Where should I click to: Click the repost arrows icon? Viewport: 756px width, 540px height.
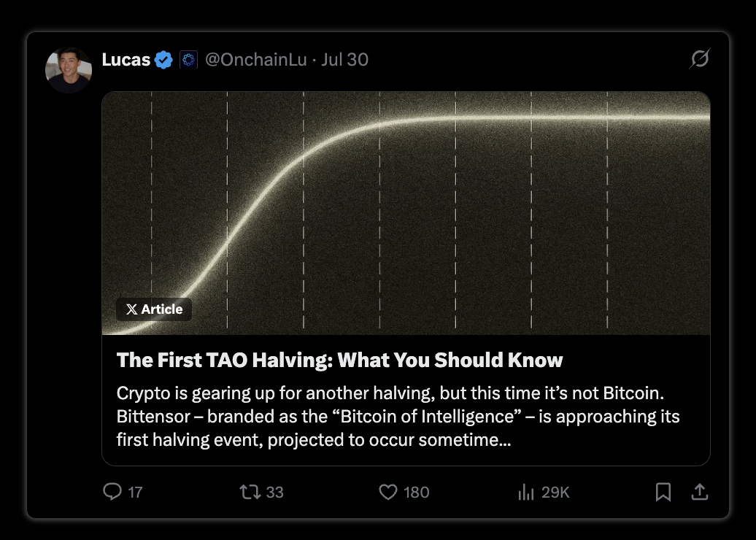[x=250, y=492]
